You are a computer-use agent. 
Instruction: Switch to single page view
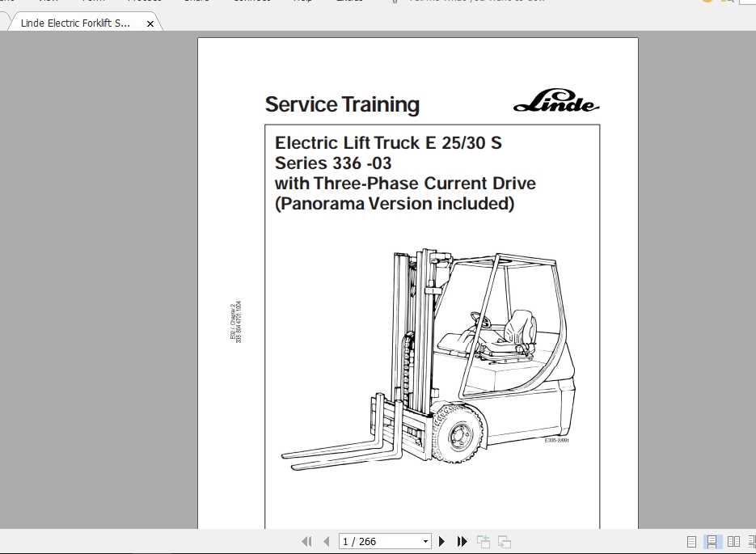691,541
